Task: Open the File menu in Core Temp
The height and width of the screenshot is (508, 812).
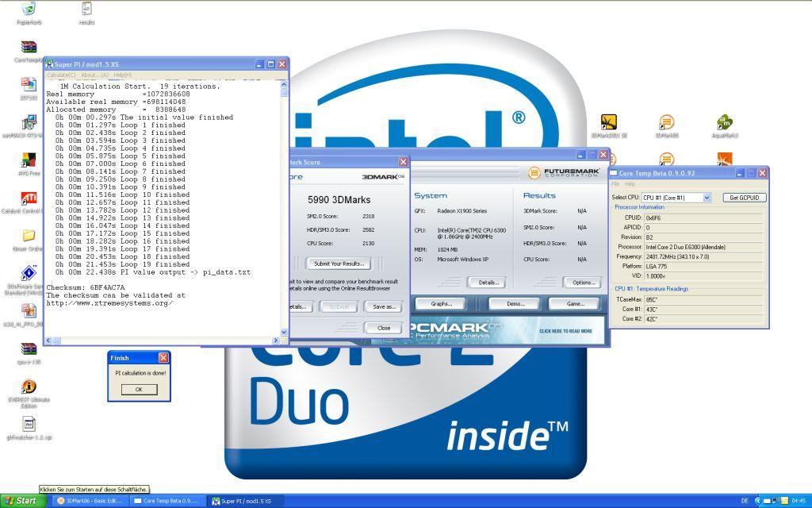Action: (x=615, y=184)
